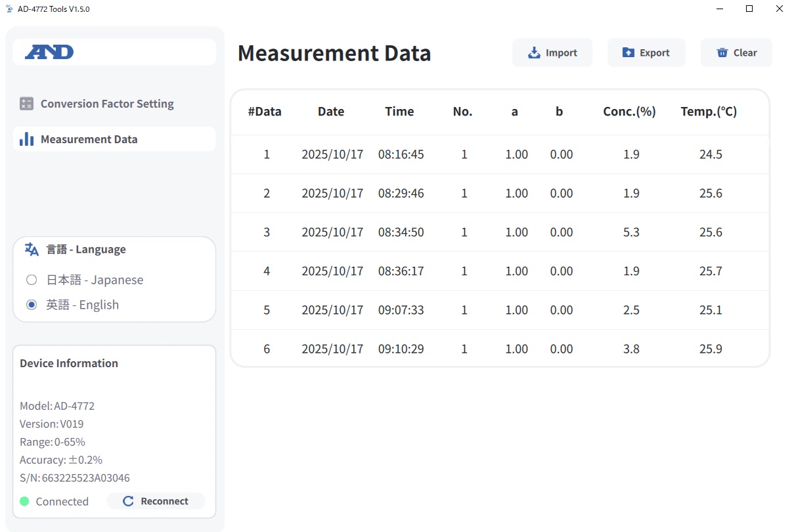Select the Japanese language radio button
This screenshot has height=532, width=794.
click(32, 280)
